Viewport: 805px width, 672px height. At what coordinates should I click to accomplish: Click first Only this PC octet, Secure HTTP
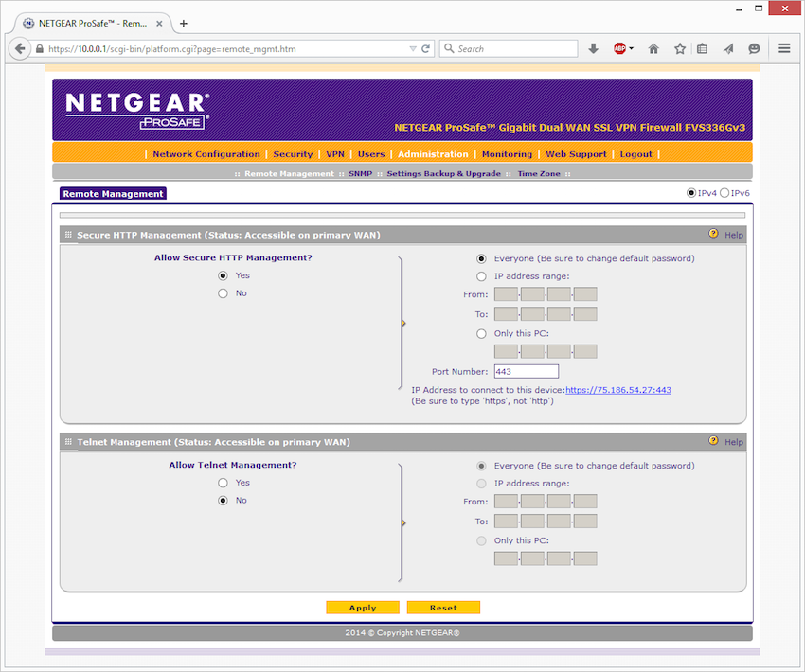(x=507, y=351)
